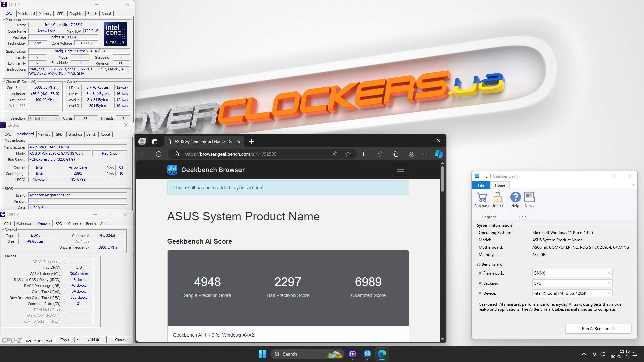Screen dimensions: 644x362
Task: Expand the AI Framework ONNX dropdown
Action: click(609, 273)
